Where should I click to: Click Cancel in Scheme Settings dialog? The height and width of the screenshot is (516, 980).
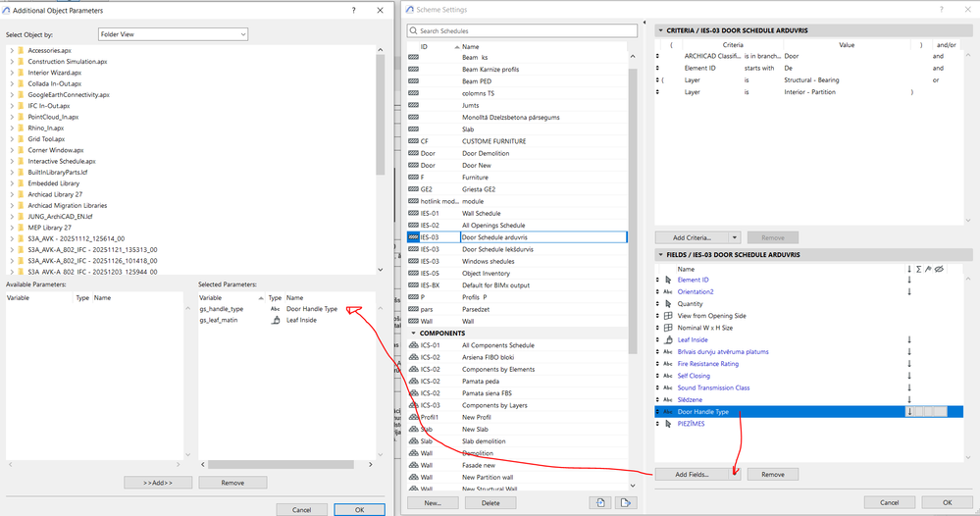coord(890,502)
